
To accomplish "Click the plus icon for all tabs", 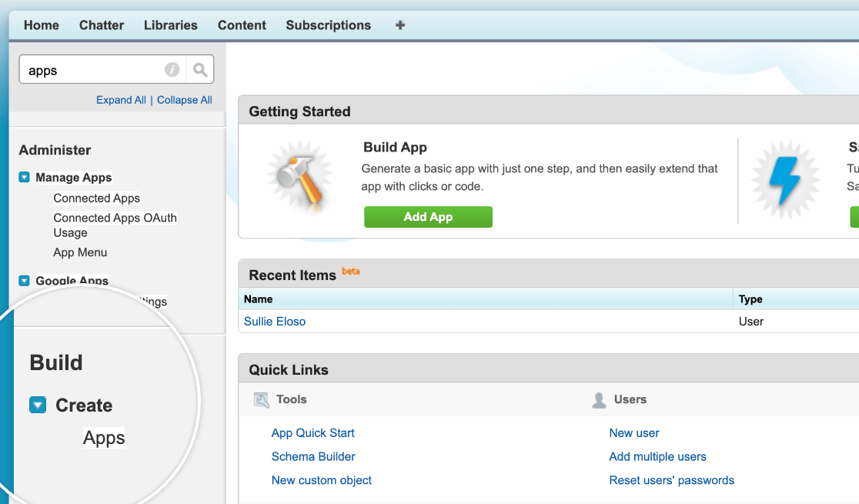I will [400, 25].
